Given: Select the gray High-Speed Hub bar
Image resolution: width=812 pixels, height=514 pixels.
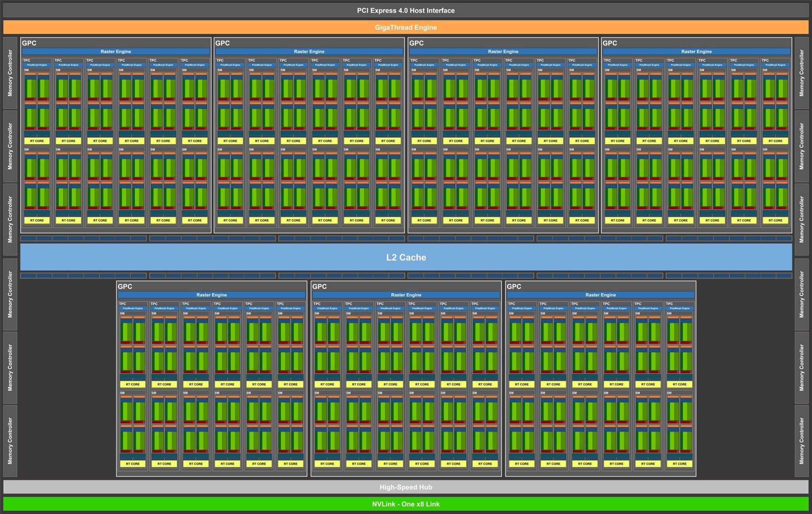Looking at the screenshot, I should (x=406, y=487).
